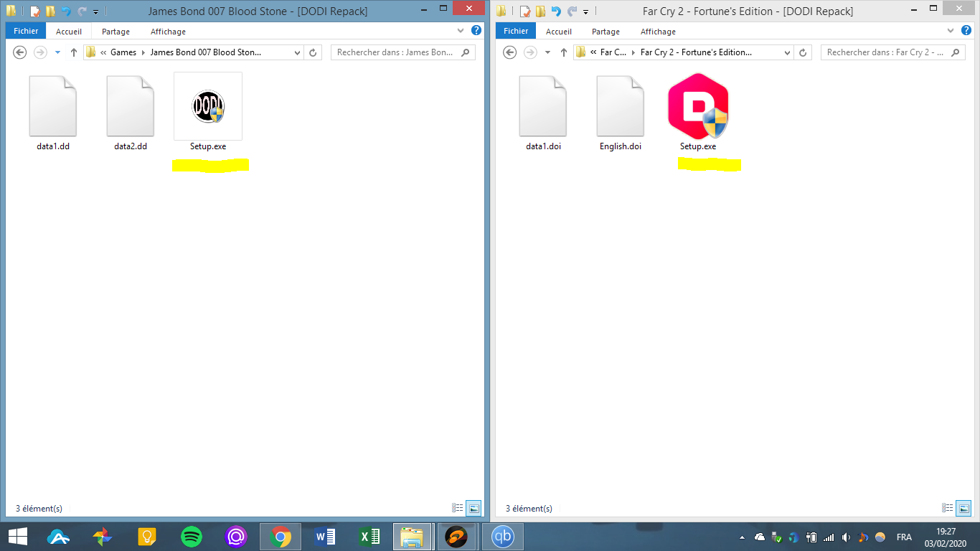The width and height of the screenshot is (980, 551).
Task: Open Spotify from the taskbar
Action: (x=191, y=537)
